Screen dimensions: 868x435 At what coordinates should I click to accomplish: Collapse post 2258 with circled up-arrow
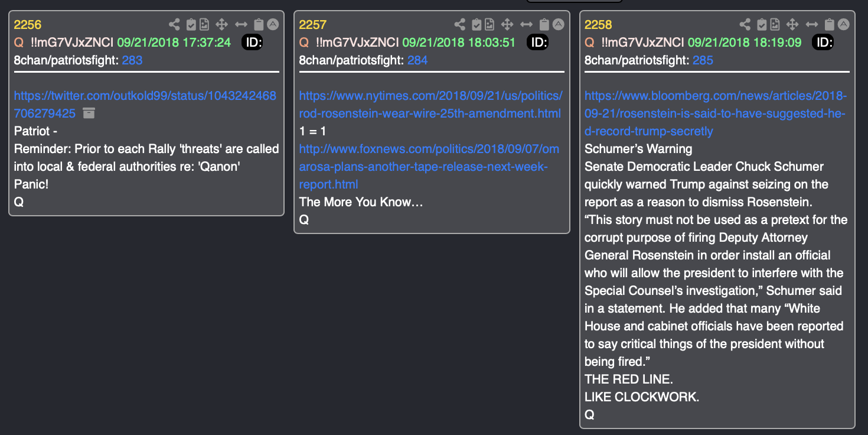coord(843,24)
